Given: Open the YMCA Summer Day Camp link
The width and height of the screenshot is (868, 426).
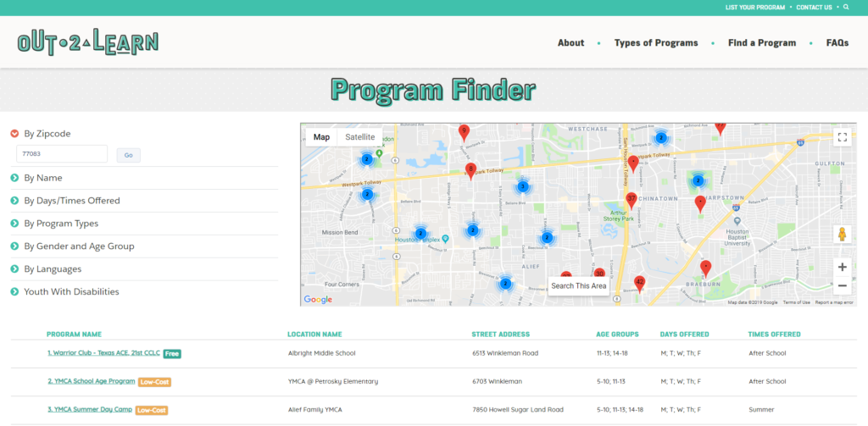Looking at the screenshot, I should [90, 409].
